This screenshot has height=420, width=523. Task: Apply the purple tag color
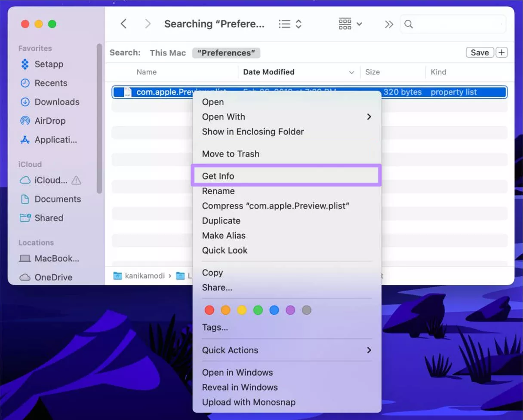(290, 310)
